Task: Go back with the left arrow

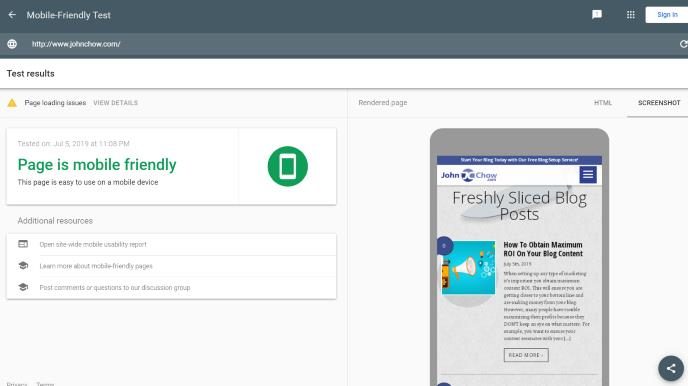Action: click(x=12, y=15)
